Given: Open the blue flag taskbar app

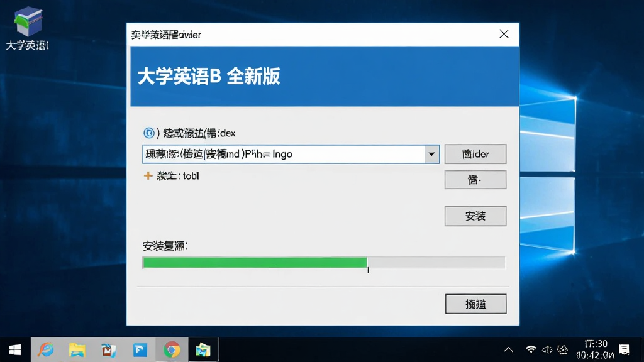Looking at the screenshot, I should click(x=140, y=349).
